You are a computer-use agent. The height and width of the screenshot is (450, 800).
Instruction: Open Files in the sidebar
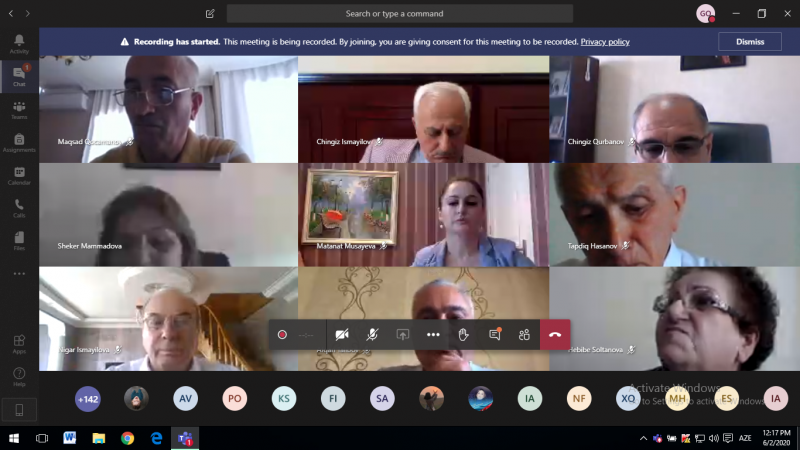click(19, 240)
